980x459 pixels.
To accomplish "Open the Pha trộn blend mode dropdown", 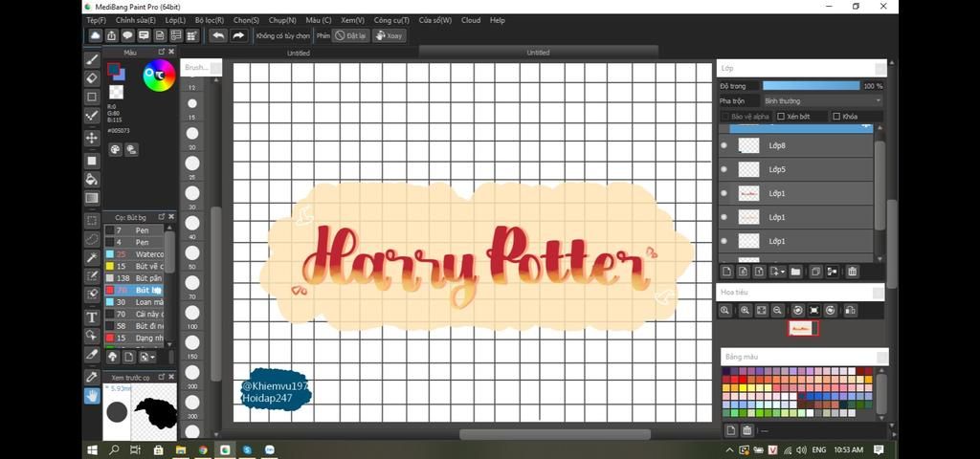I will 822,101.
